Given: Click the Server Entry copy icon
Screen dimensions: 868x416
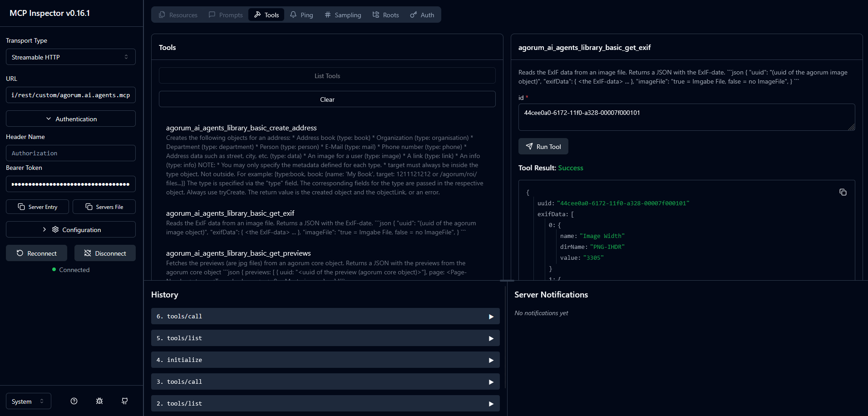Looking at the screenshot, I should click(x=21, y=207).
